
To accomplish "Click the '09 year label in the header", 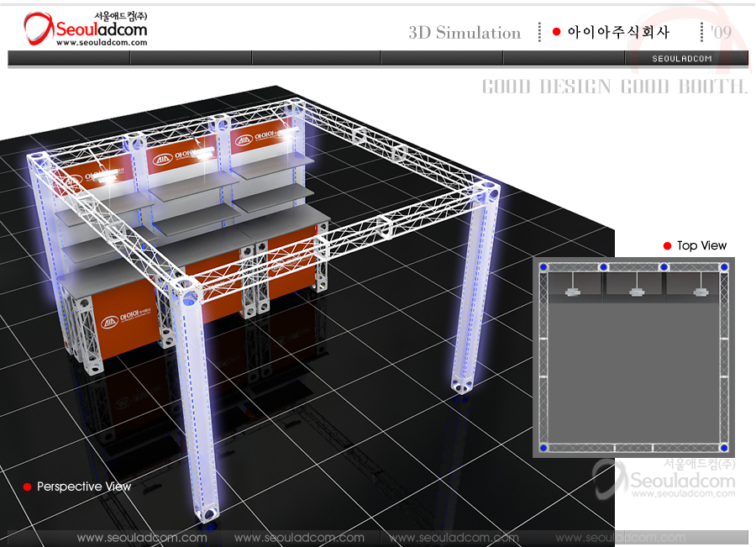I will 721,32.
